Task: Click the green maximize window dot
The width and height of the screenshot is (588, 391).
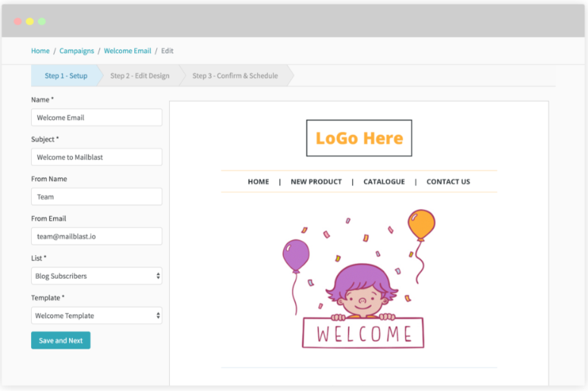Action: pyautogui.click(x=42, y=21)
